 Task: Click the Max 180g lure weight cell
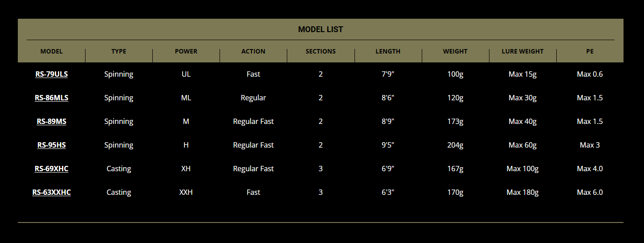[x=522, y=192]
